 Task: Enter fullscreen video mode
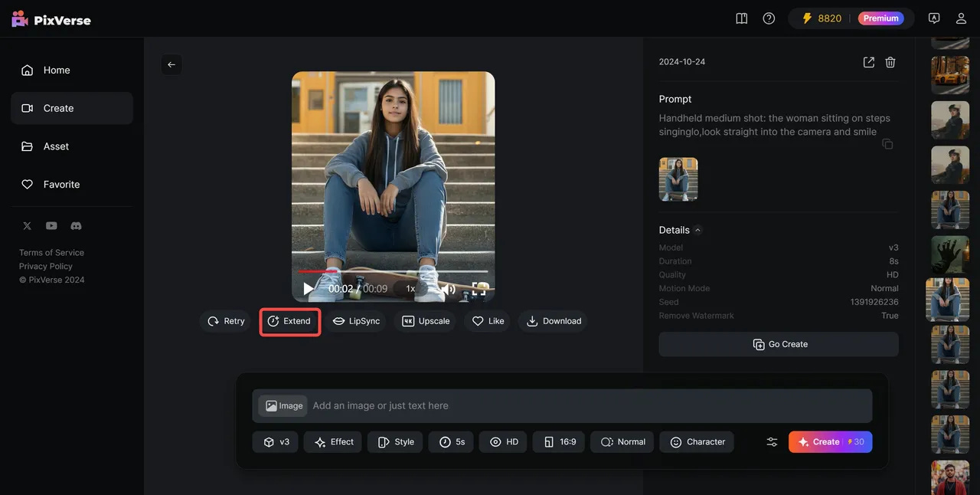point(479,289)
